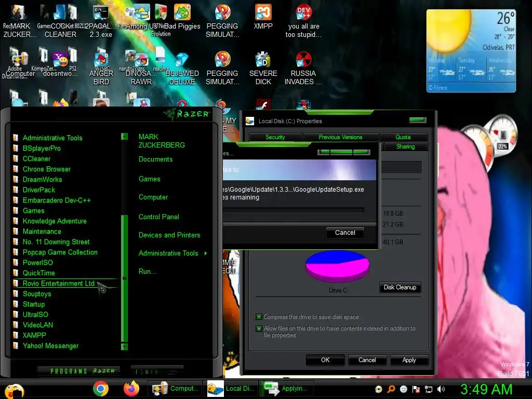Open the Administrative Tools submenu in the right pane

click(x=172, y=253)
